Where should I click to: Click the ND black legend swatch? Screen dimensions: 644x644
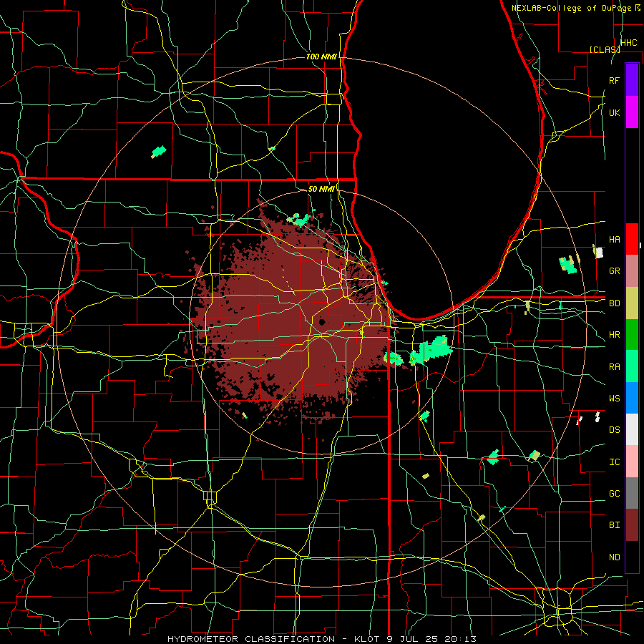(632, 557)
